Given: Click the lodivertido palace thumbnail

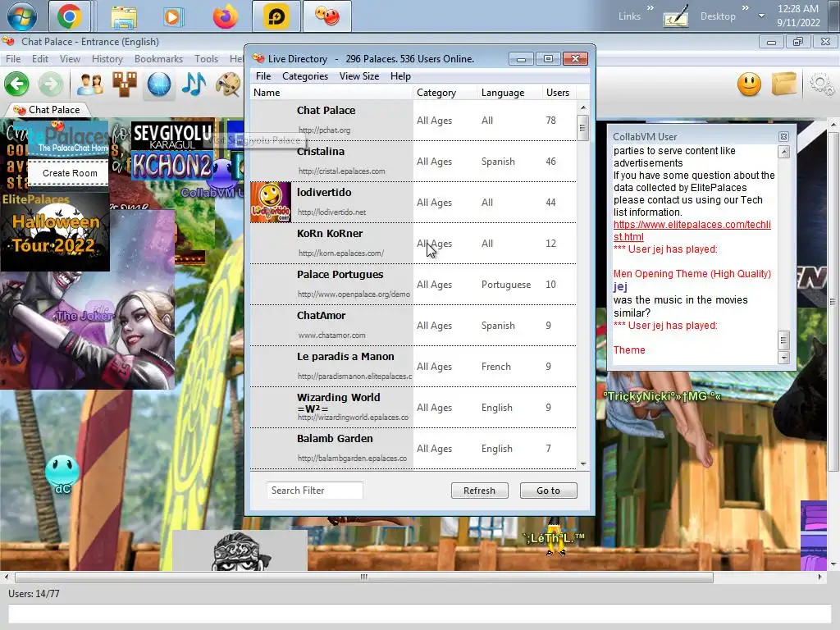Looking at the screenshot, I should click(271, 202).
